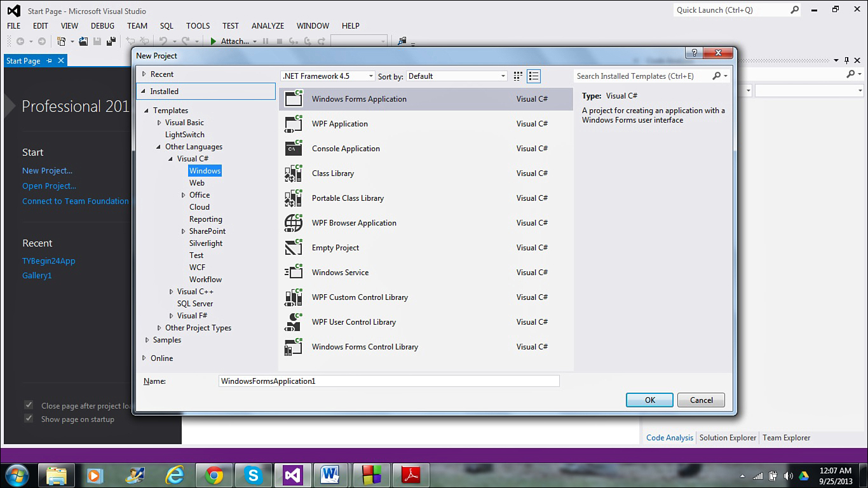Select Windows Forms Application template icon
Viewport: 868px width, 488px height.
pos(293,99)
